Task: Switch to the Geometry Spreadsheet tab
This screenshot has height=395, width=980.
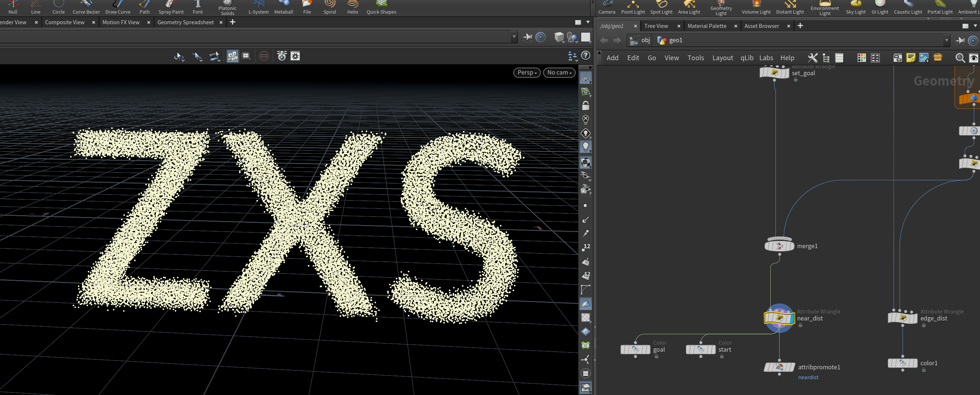Action: [x=186, y=22]
